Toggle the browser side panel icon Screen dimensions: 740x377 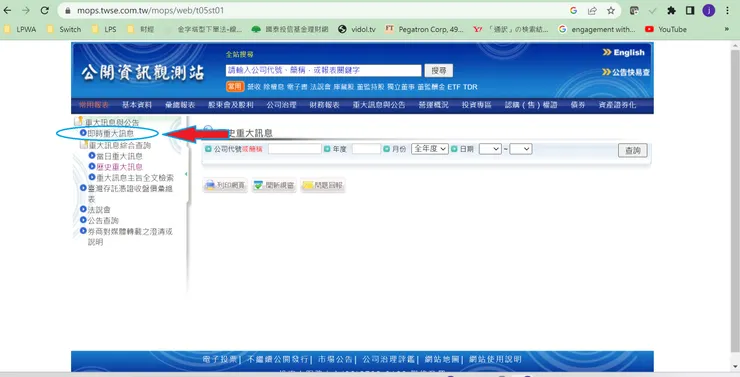690,10
